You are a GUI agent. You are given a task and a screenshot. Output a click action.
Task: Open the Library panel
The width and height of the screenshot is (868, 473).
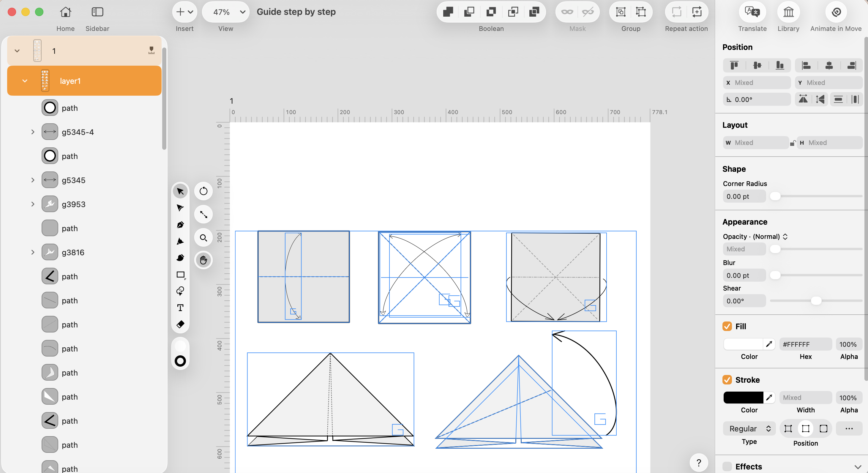pyautogui.click(x=788, y=12)
